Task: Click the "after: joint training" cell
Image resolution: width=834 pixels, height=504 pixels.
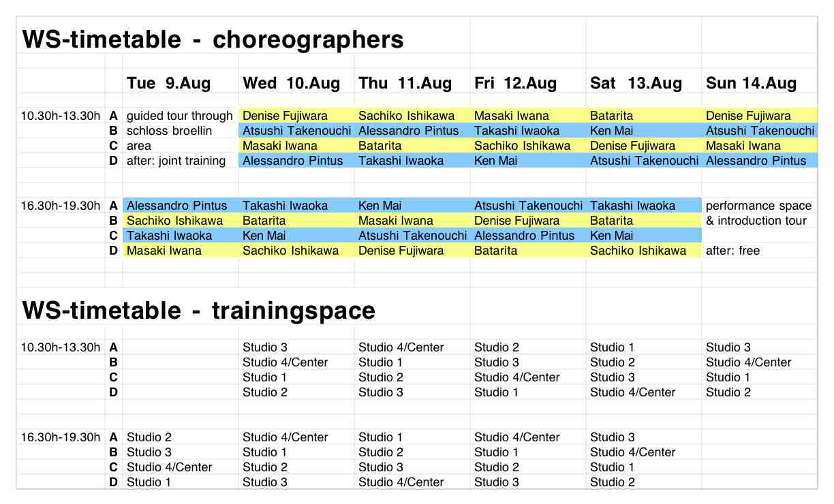Action: click(x=176, y=161)
